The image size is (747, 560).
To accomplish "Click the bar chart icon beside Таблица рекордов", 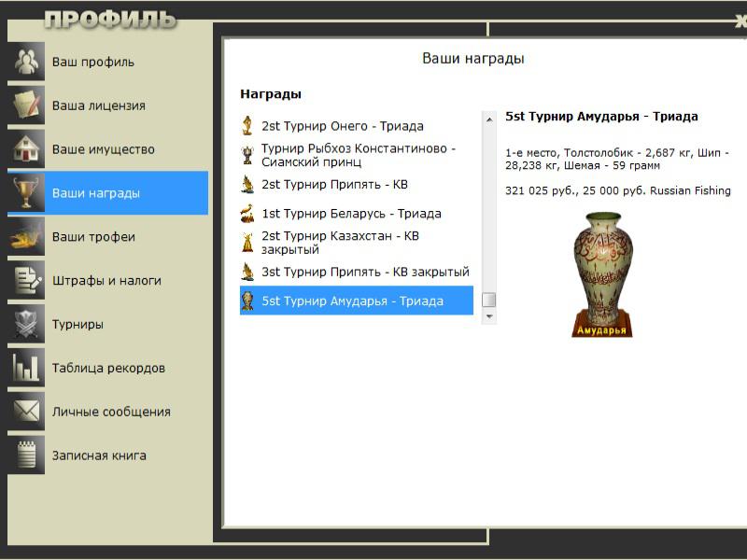I will pyautogui.click(x=26, y=368).
